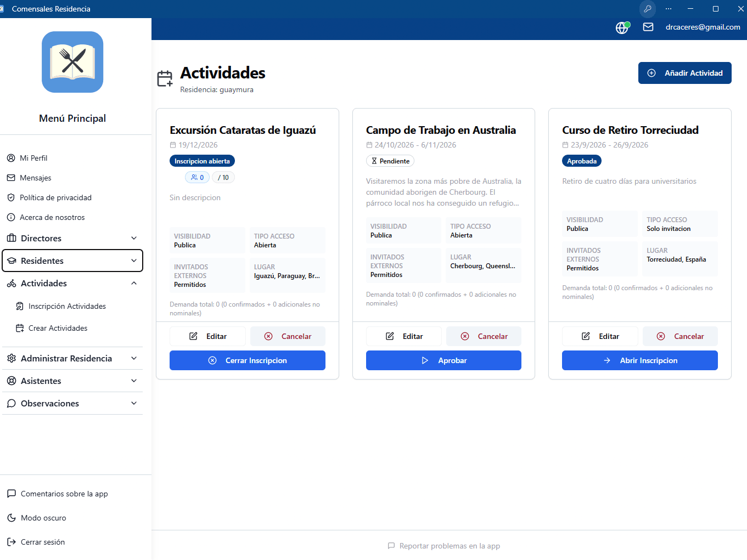Open Mensajes menu item

tap(72, 178)
